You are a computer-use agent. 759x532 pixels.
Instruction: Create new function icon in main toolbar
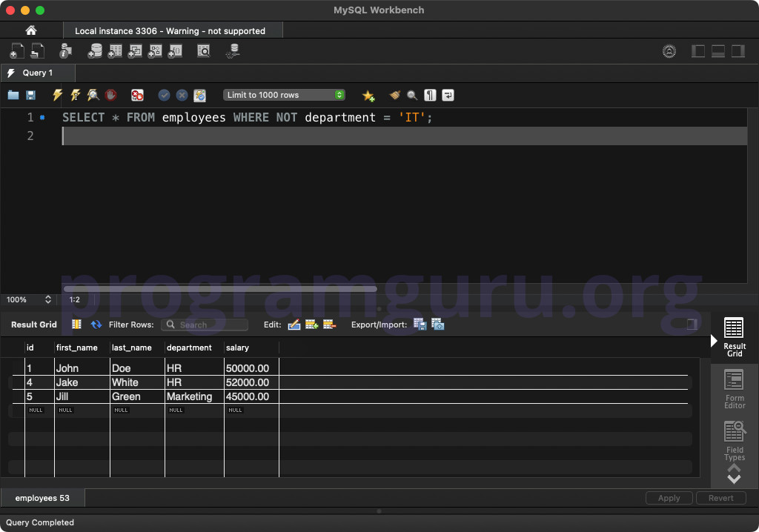coord(175,51)
